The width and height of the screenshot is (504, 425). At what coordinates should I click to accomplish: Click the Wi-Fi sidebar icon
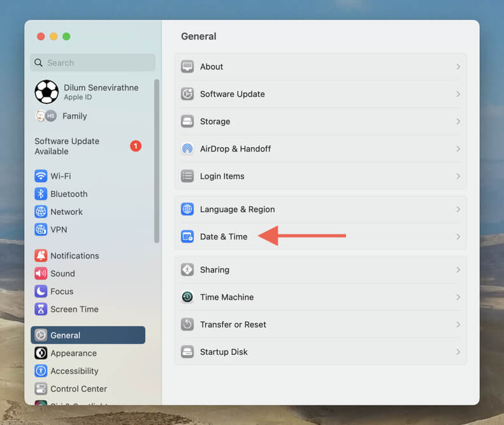41,176
